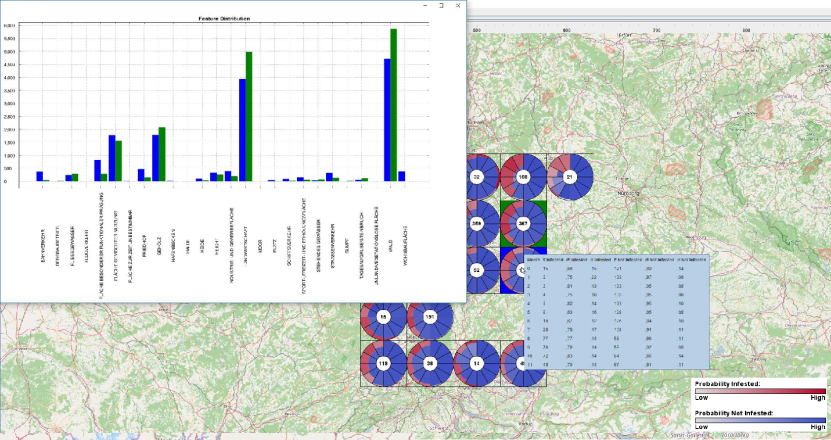Select the circular glyph labeled 55
The image size is (831, 440).
click(383, 318)
